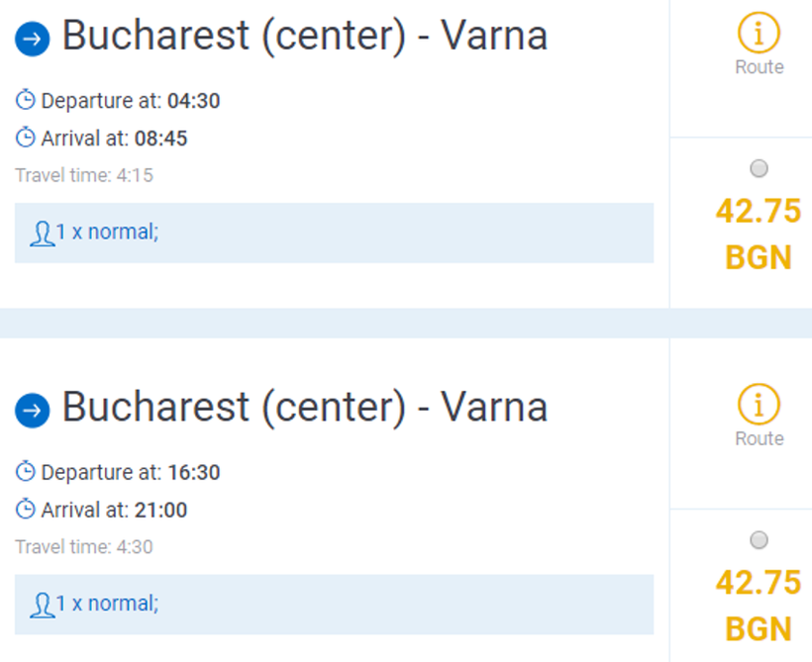The image size is (812, 662).
Task: Click the passenger icon in the 04:30 trip
Action: 42,234
